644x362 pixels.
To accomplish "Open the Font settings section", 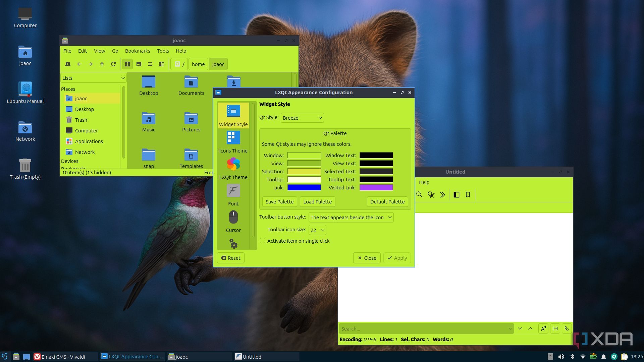I will click(x=233, y=195).
